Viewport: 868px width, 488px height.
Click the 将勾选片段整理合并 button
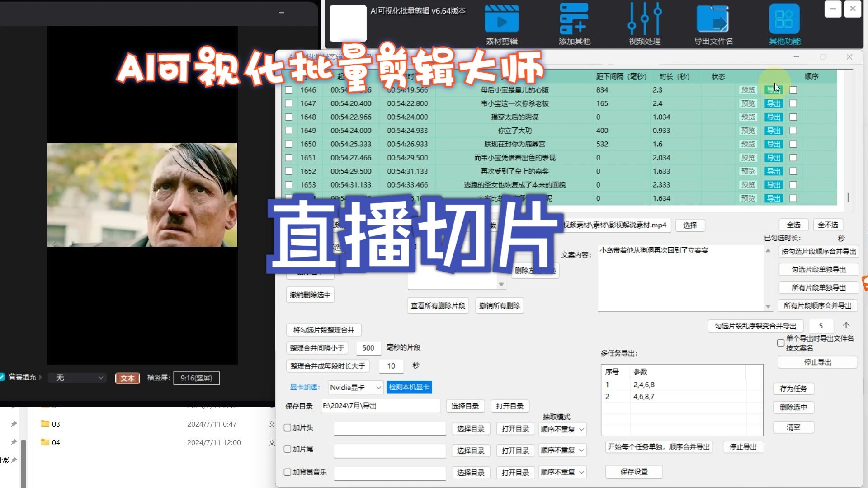pyautogui.click(x=324, y=330)
